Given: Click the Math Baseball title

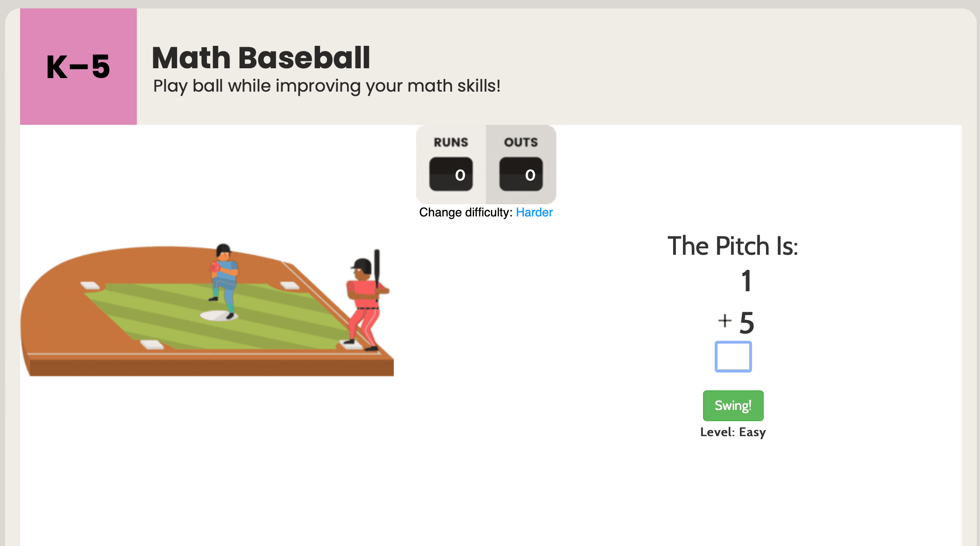Looking at the screenshot, I should (x=261, y=58).
